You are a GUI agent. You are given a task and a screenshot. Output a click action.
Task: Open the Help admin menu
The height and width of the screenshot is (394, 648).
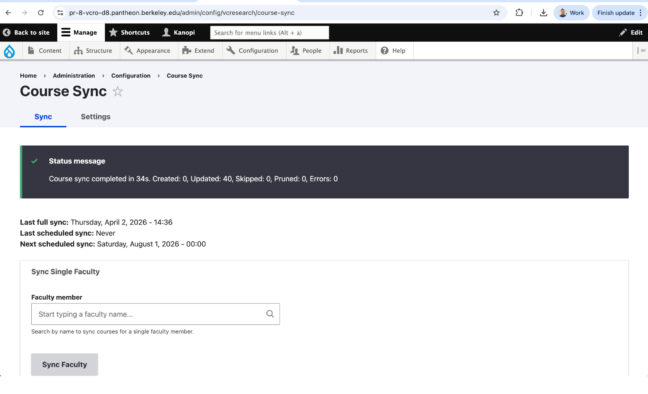coord(393,50)
